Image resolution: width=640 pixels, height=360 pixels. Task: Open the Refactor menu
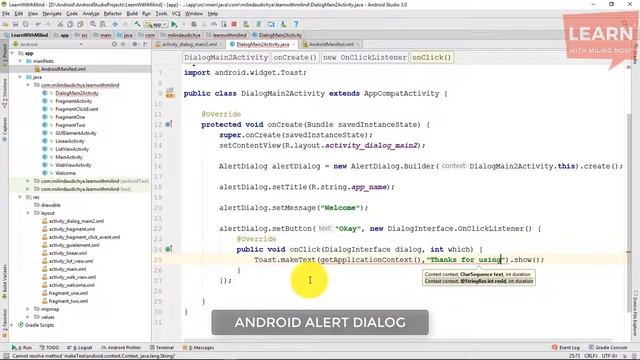pos(113,13)
